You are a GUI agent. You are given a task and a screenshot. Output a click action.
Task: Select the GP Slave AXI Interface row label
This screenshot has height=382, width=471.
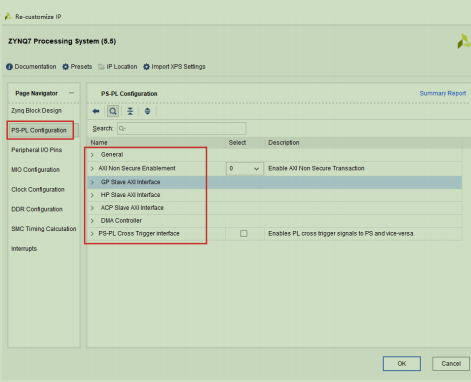coord(131,182)
